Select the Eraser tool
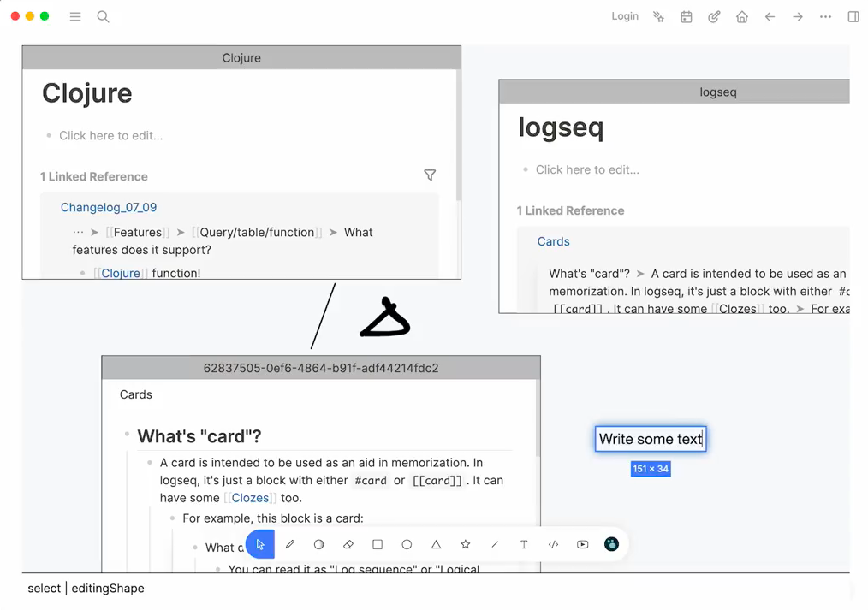This screenshot has height=610, width=868. [348, 544]
